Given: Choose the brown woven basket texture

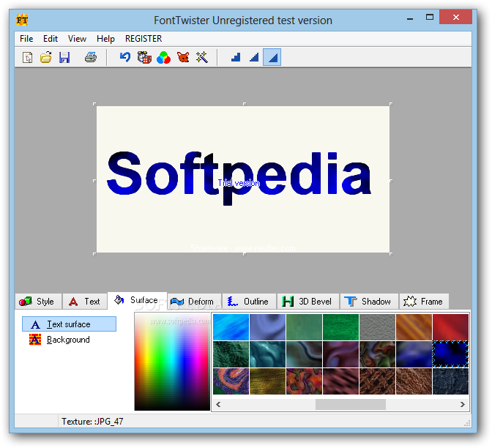Looking at the screenshot, I should click(x=378, y=381).
